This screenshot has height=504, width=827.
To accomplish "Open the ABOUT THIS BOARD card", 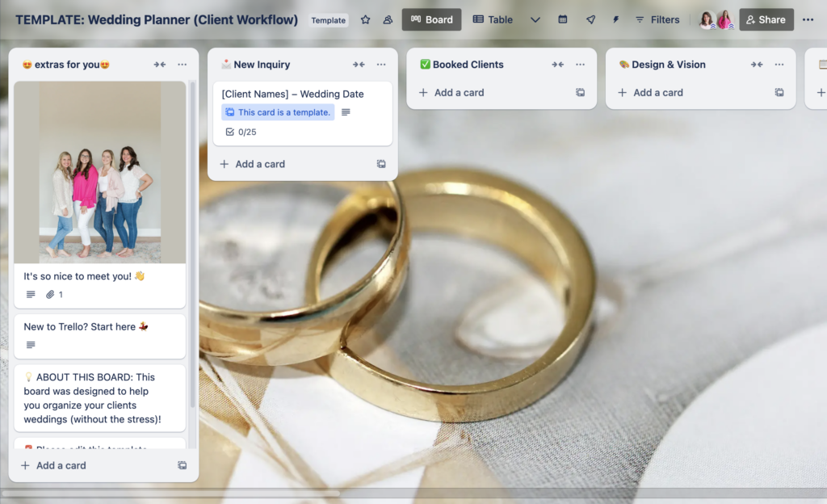I will point(99,398).
